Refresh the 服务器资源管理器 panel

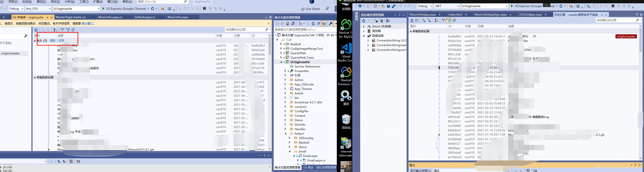(364, 21)
